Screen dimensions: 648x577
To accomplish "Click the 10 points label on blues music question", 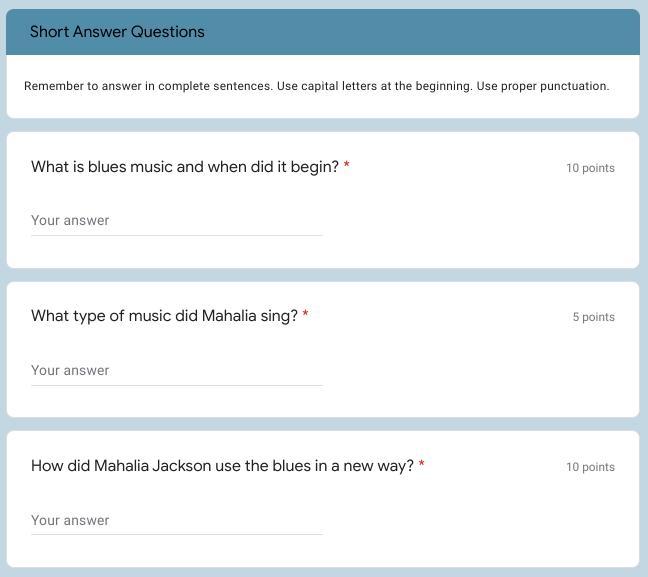I will [590, 168].
